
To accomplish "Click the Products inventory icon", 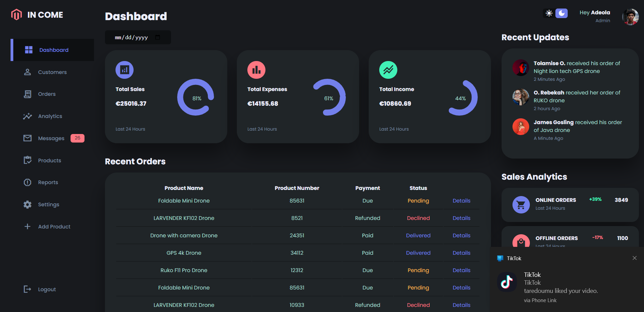I will tap(28, 160).
